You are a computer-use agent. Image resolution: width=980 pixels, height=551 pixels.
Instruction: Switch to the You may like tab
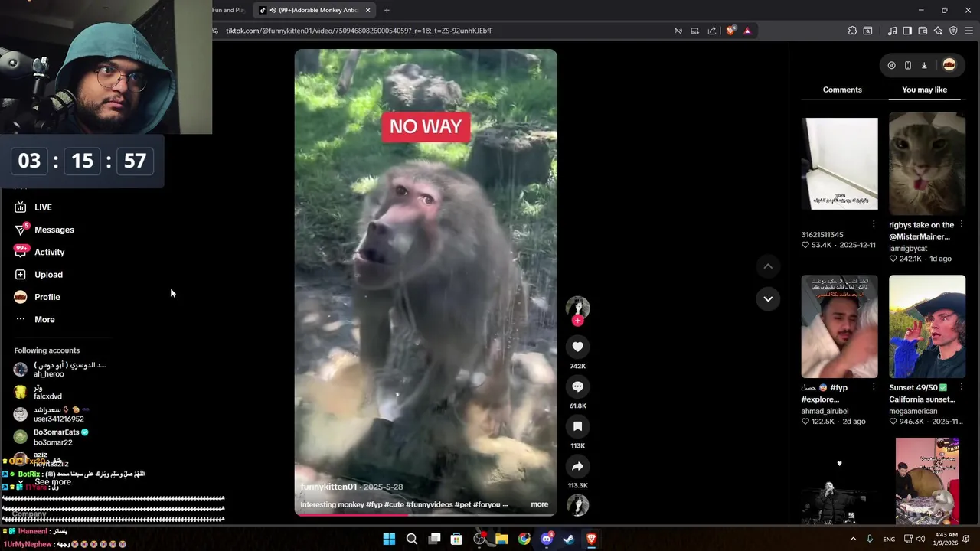924,90
